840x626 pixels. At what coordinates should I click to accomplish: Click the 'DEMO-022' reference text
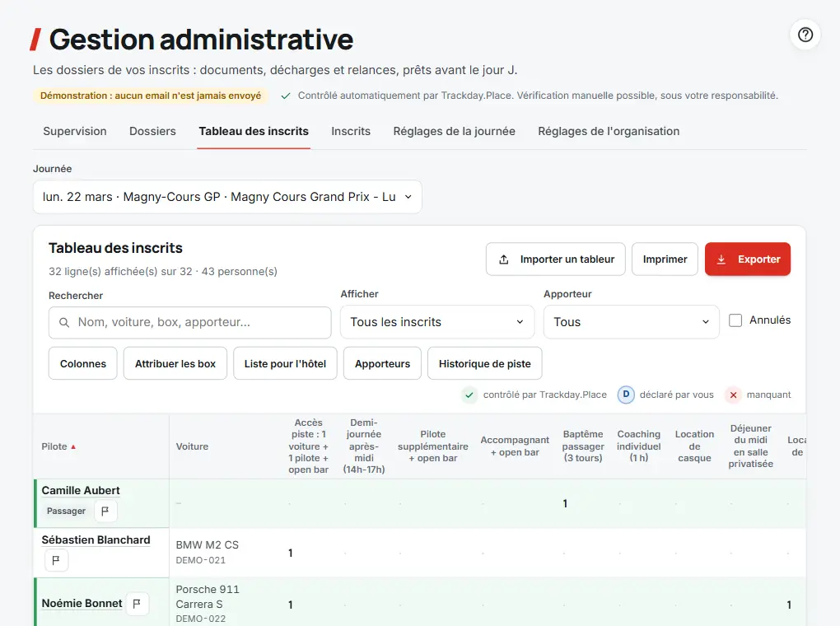click(x=201, y=619)
